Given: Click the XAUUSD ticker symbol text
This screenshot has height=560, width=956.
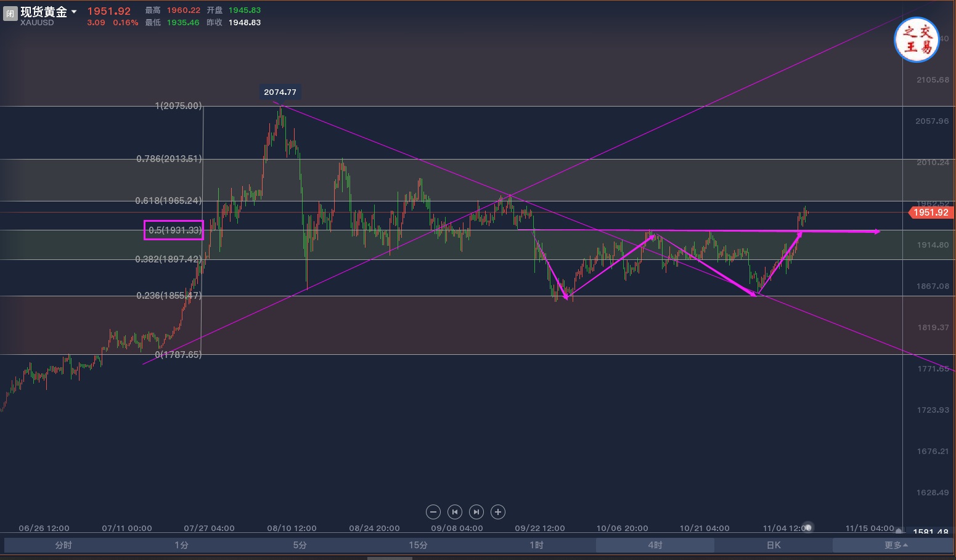Looking at the screenshot, I should pos(37,23).
